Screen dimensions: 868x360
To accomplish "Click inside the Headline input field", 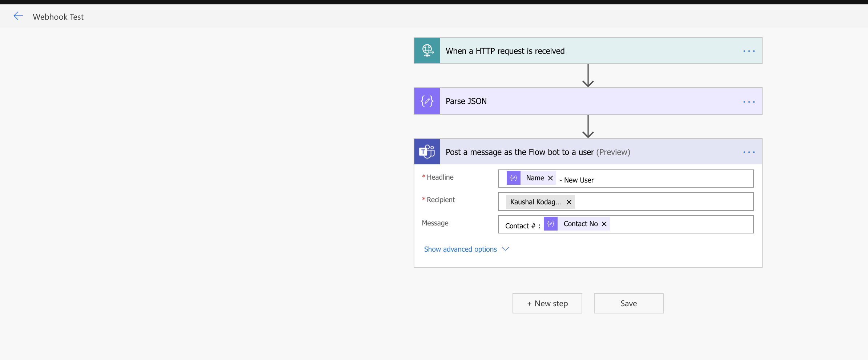I will click(x=672, y=179).
